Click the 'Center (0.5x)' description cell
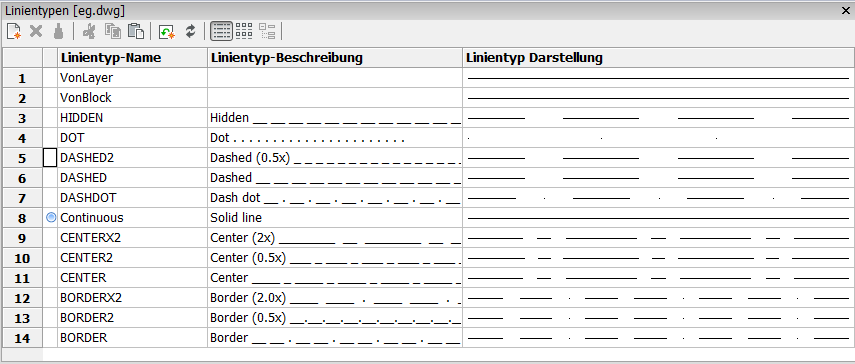This screenshot has height=364, width=855. click(335, 258)
